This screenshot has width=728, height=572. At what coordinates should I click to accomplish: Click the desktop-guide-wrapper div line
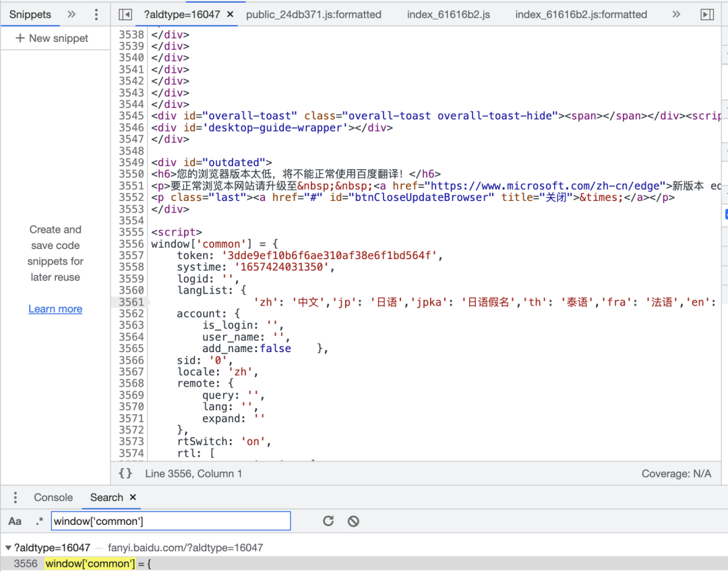click(x=272, y=127)
